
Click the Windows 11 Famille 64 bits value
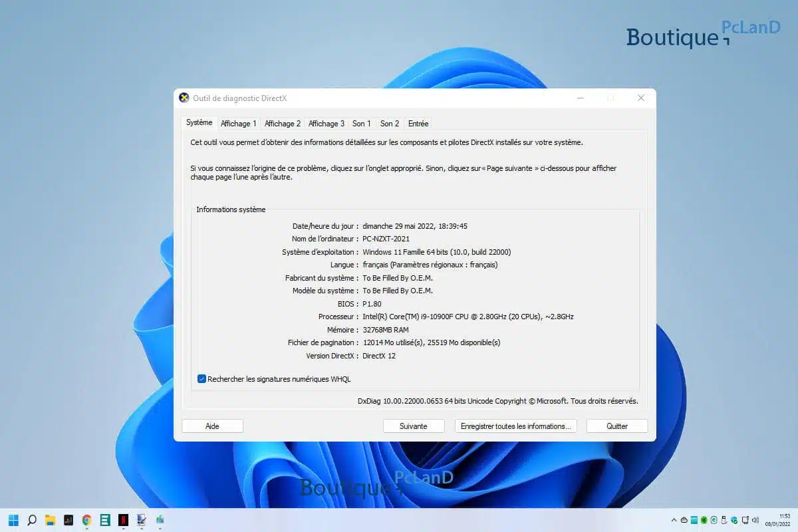(x=437, y=252)
